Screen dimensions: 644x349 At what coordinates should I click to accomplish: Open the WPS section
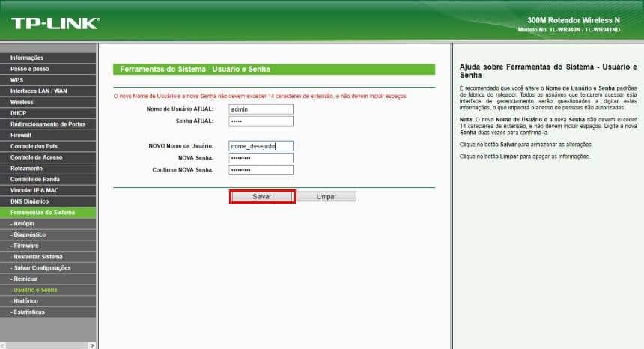(x=48, y=80)
